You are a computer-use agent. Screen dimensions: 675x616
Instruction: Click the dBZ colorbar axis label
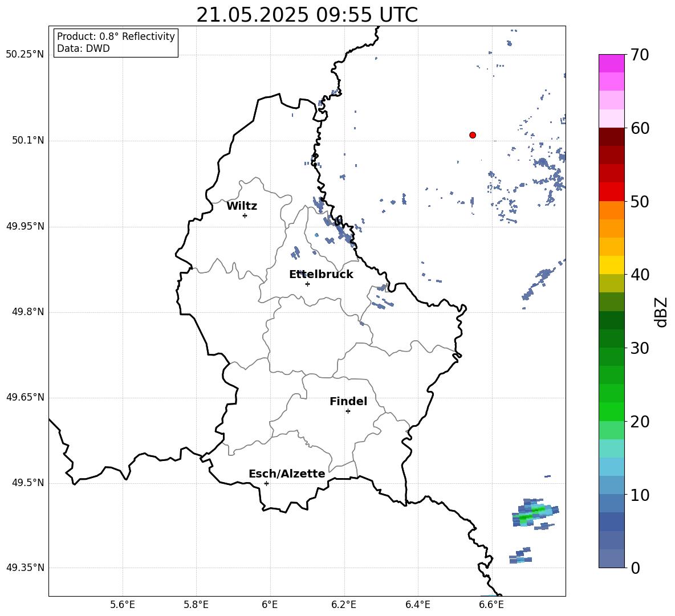[x=661, y=312]
